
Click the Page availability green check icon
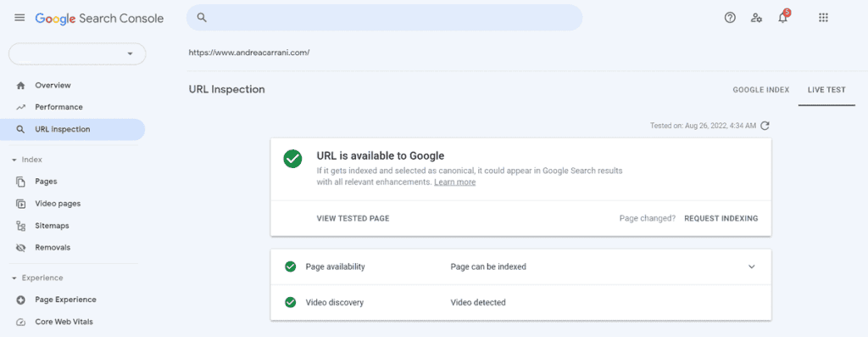point(290,267)
